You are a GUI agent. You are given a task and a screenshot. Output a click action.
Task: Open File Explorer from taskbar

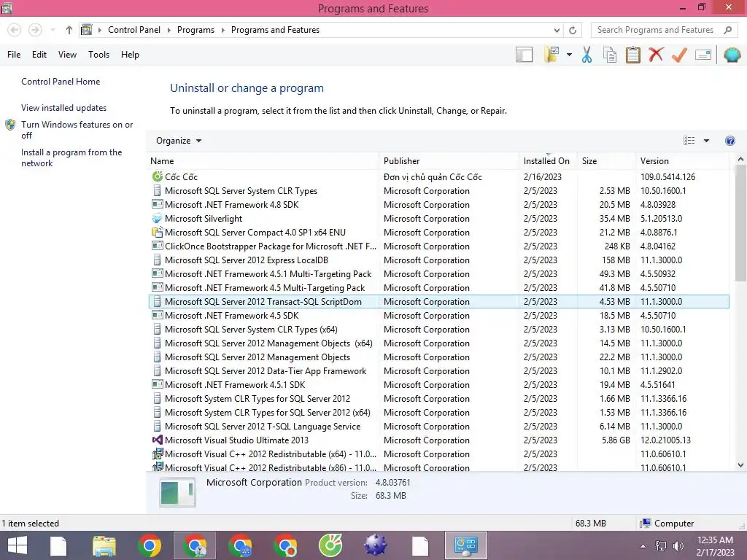104,545
